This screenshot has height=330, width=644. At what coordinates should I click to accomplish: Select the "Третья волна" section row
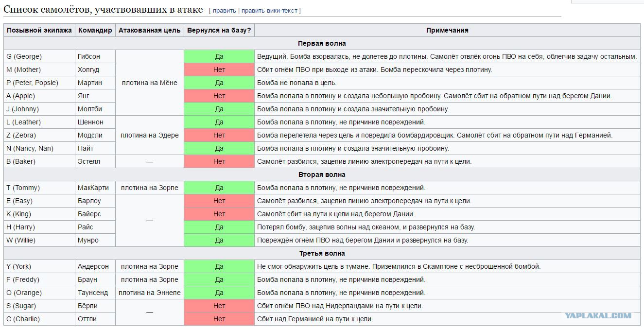tap(322, 253)
